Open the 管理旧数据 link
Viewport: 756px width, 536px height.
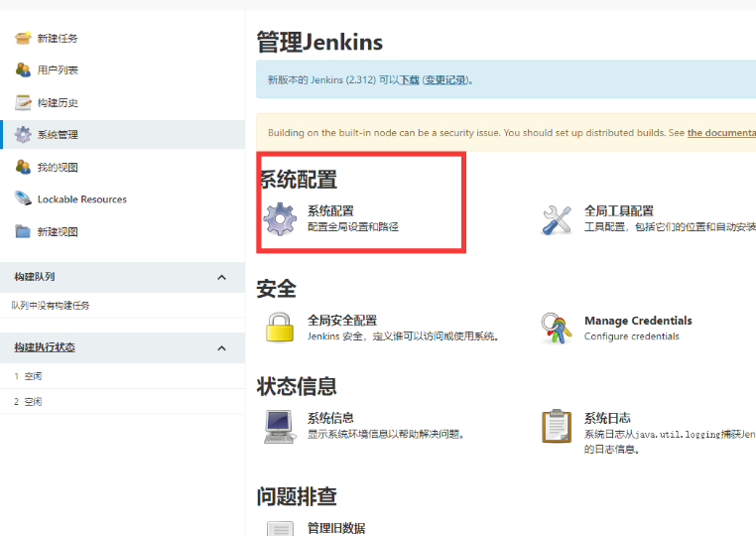pyautogui.click(x=336, y=528)
